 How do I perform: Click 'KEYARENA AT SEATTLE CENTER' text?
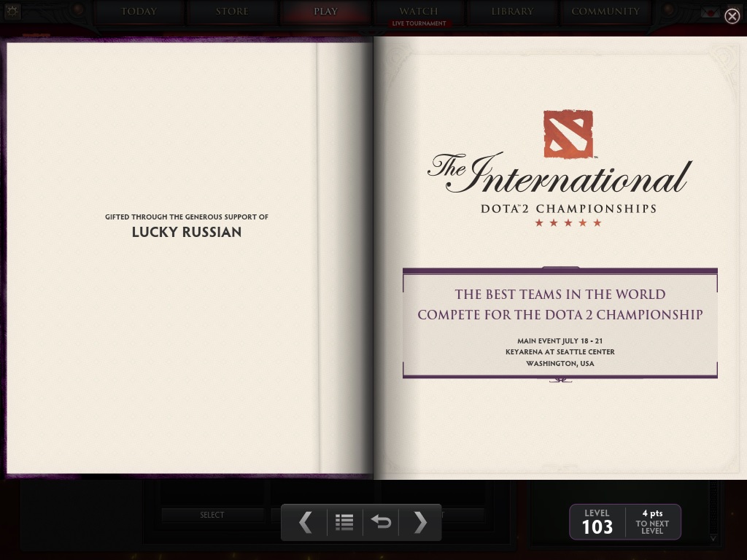560,352
